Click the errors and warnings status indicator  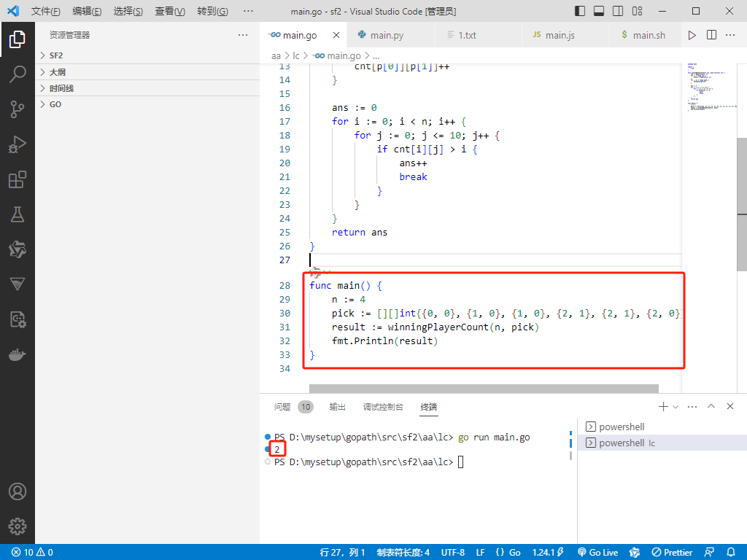point(32,553)
